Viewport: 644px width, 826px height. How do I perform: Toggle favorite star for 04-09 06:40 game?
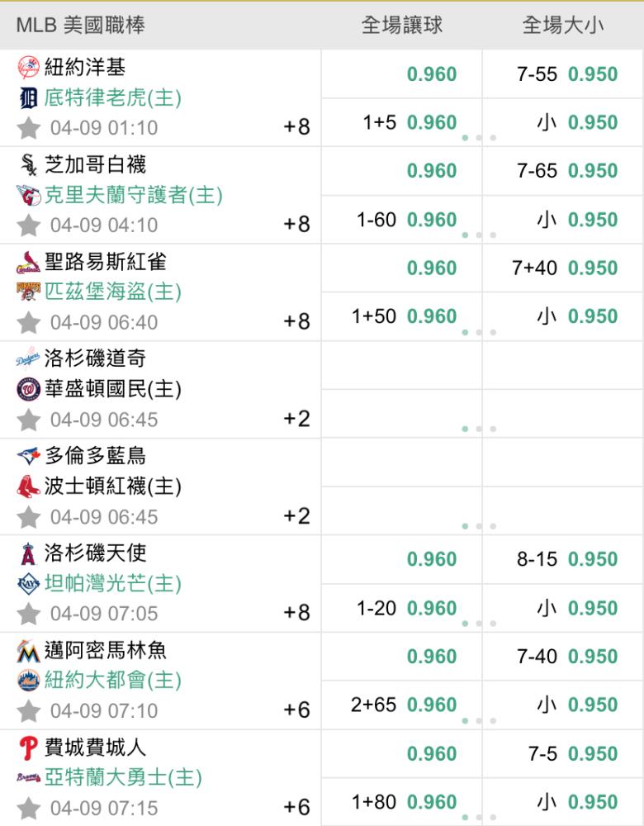pyautogui.click(x=28, y=322)
